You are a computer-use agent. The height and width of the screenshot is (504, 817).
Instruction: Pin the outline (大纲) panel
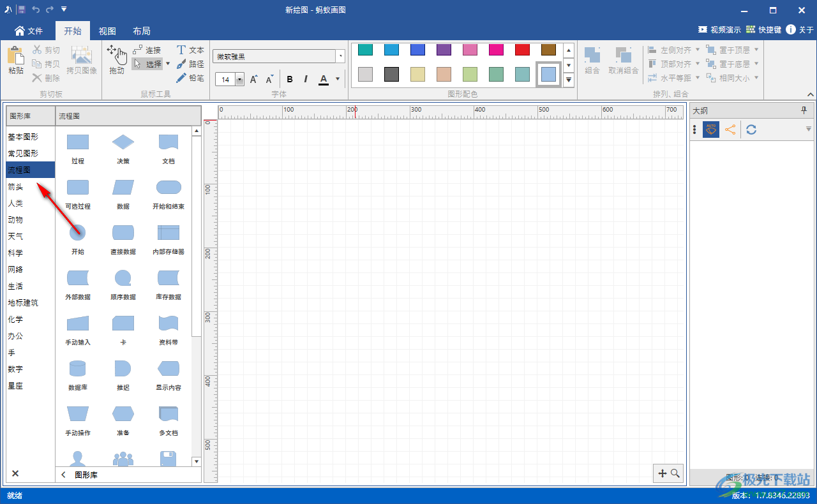[804, 110]
